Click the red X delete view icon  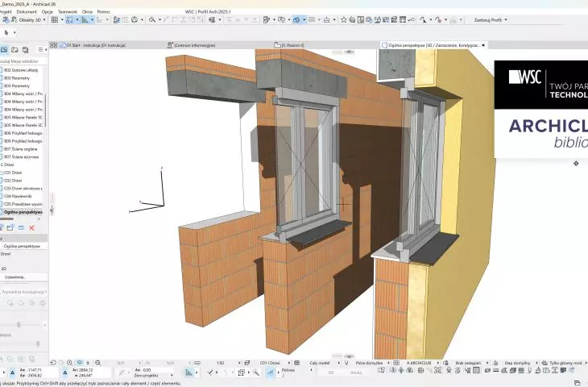(32, 228)
